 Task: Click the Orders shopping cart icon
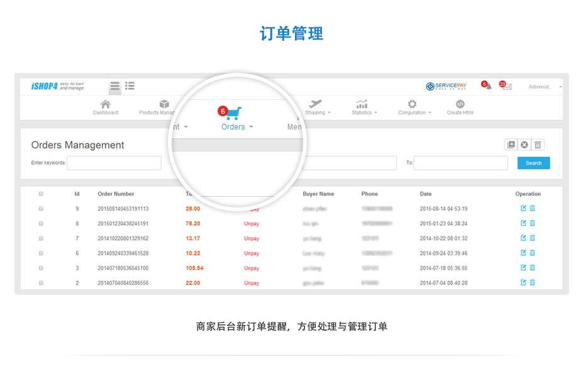coord(232,114)
